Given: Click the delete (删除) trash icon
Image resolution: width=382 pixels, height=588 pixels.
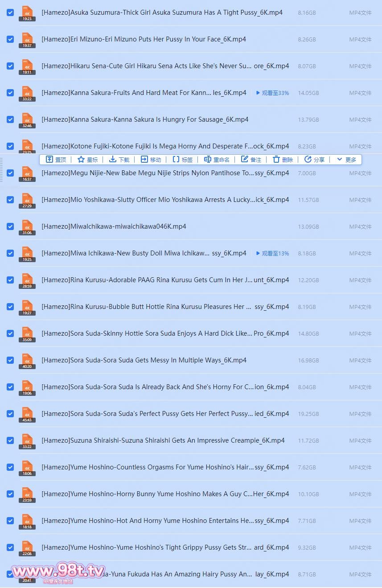Looking at the screenshot, I should (x=276, y=160).
